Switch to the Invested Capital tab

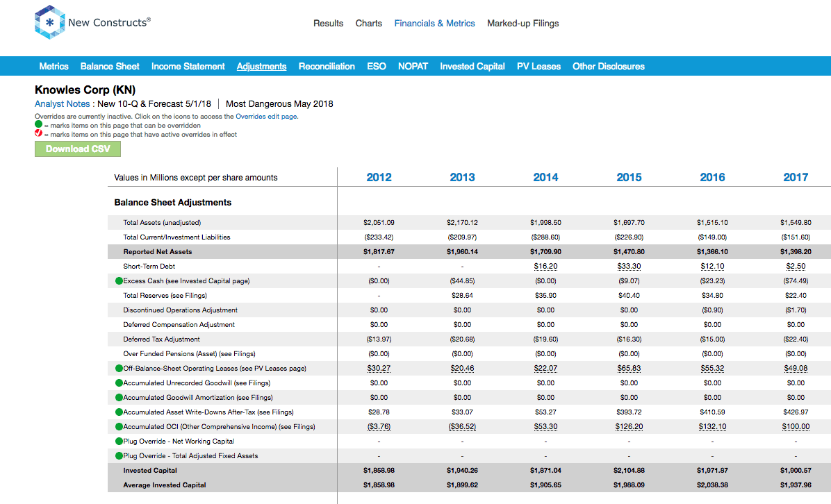click(x=472, y=66)
